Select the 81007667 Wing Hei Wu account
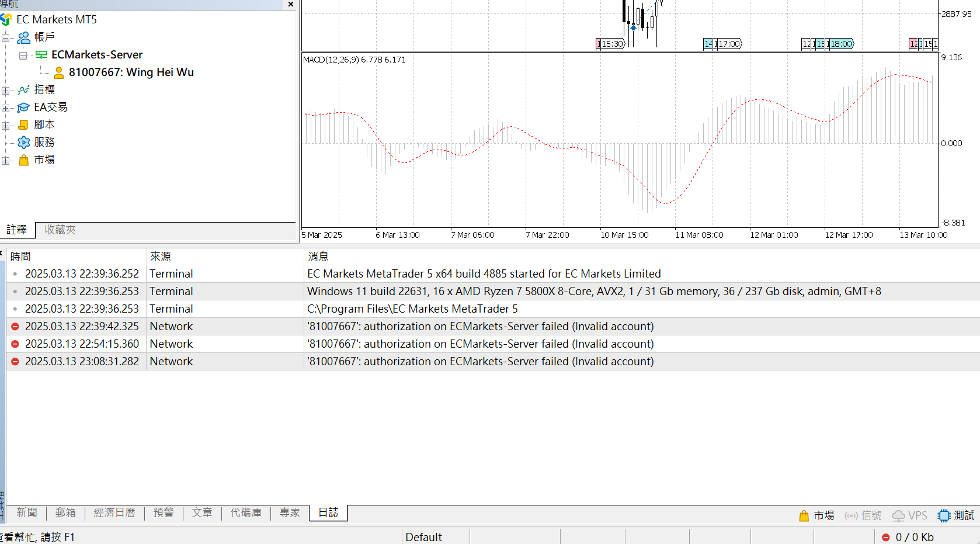980x544 pixels. tap(131, 72)
